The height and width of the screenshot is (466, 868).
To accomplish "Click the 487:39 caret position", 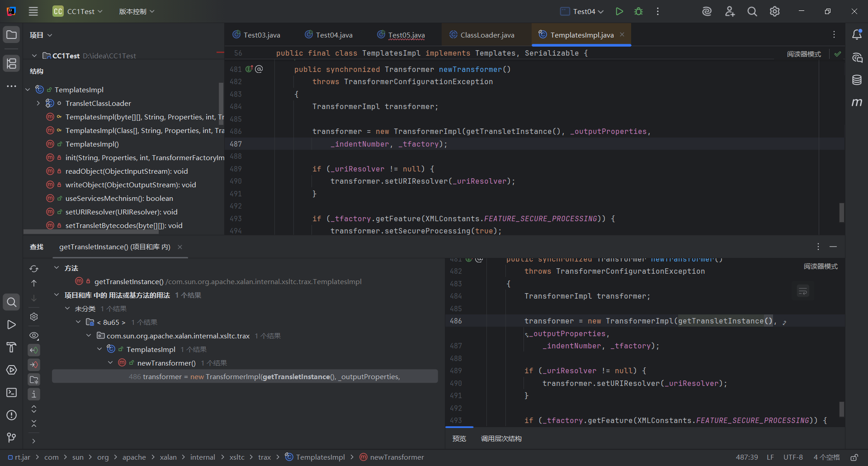I will 747,457.
